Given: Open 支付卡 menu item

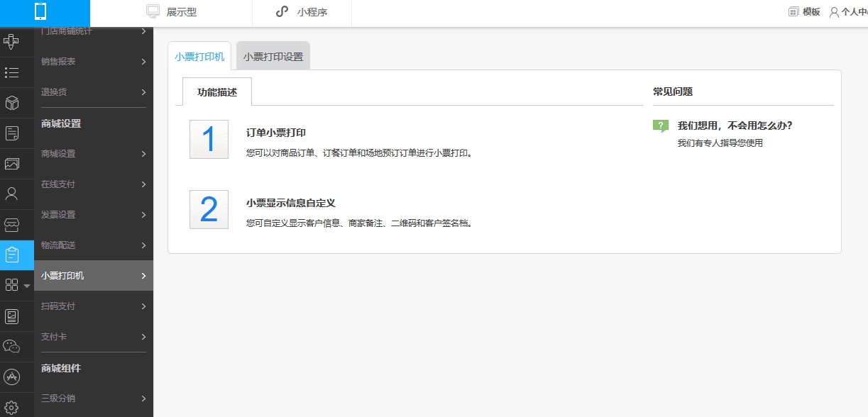Looking at the screenshot, I should coord(94,337).
